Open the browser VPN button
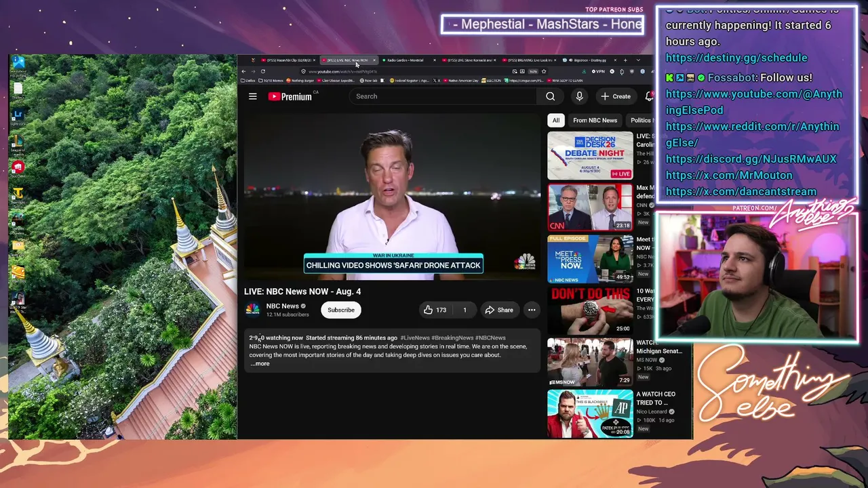This screenshot has height=488, width=868. [x=597, y=71]
